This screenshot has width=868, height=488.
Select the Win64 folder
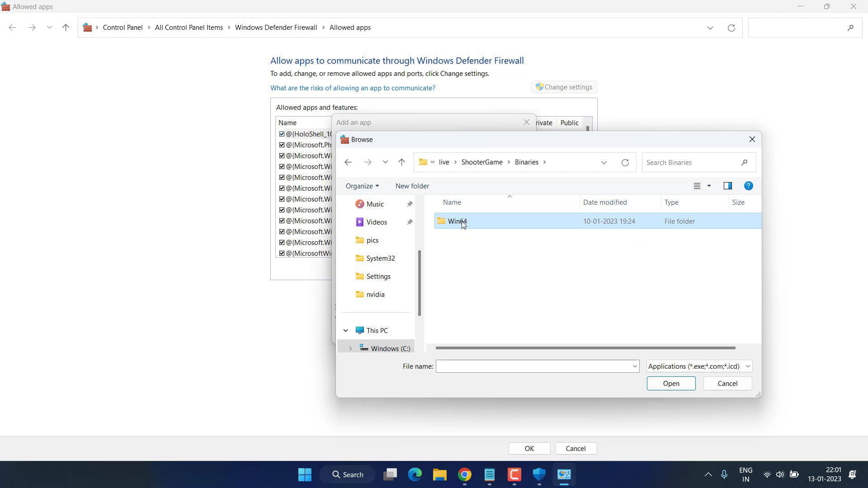[598, 221]
